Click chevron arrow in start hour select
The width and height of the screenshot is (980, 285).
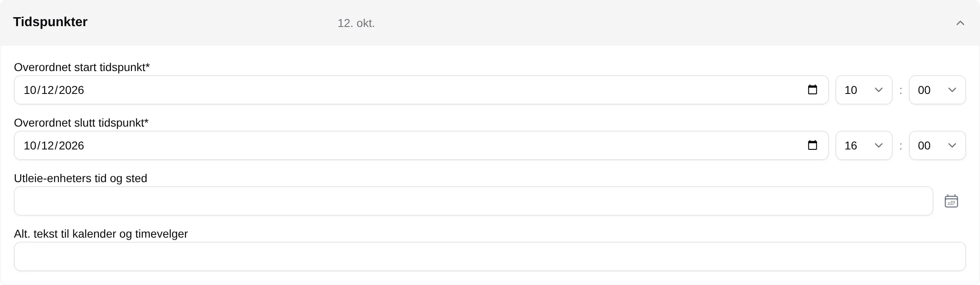click(879, 90)
